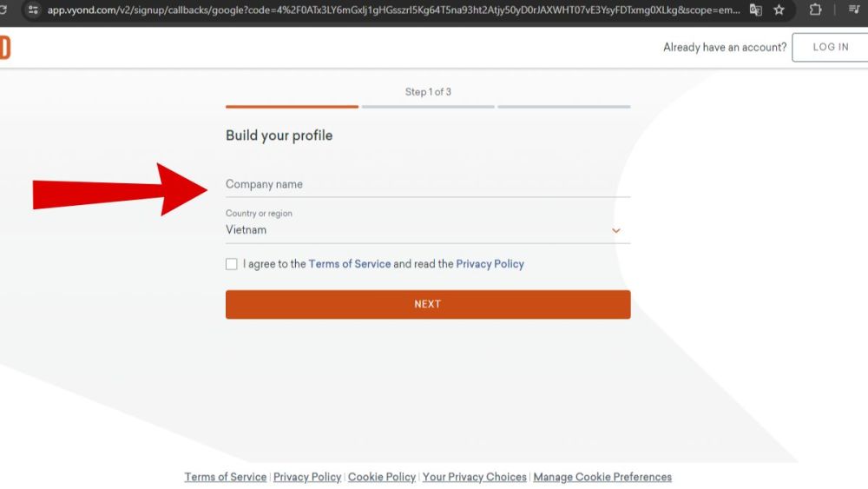Screen dimensions: 868x489
Task: Bookmark this page with star icon
Action: tap(779, 10)
